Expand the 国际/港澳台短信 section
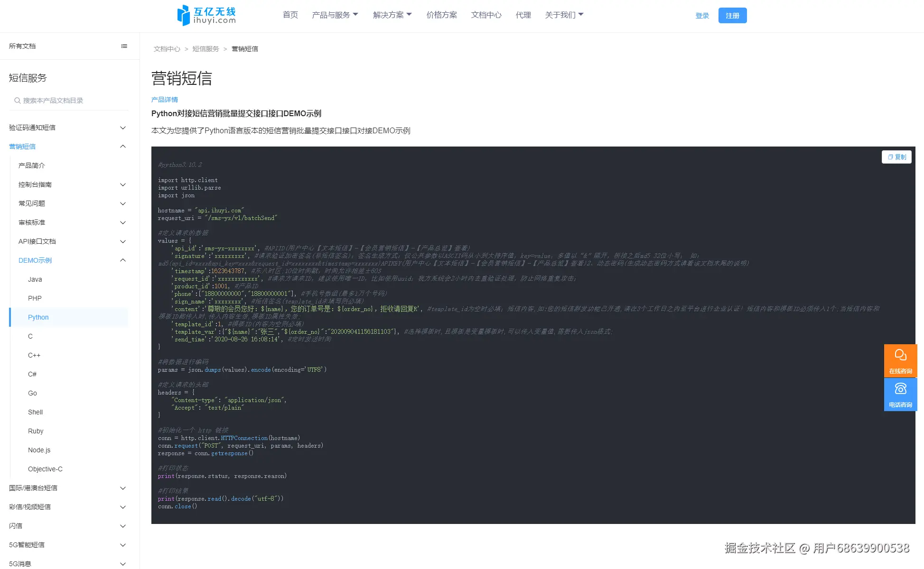This screenshot has width=924, height=569. tap(123, 487)
